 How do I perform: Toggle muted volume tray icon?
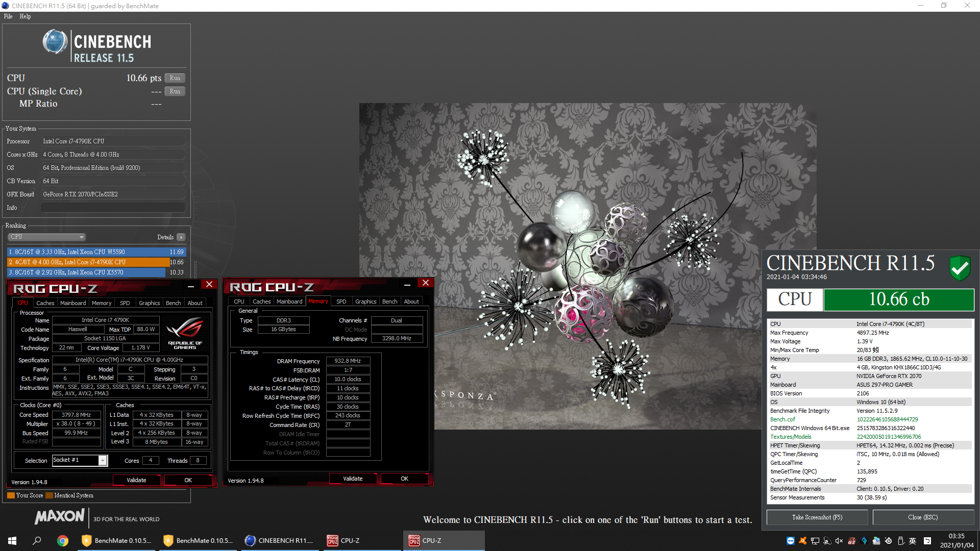839,541
